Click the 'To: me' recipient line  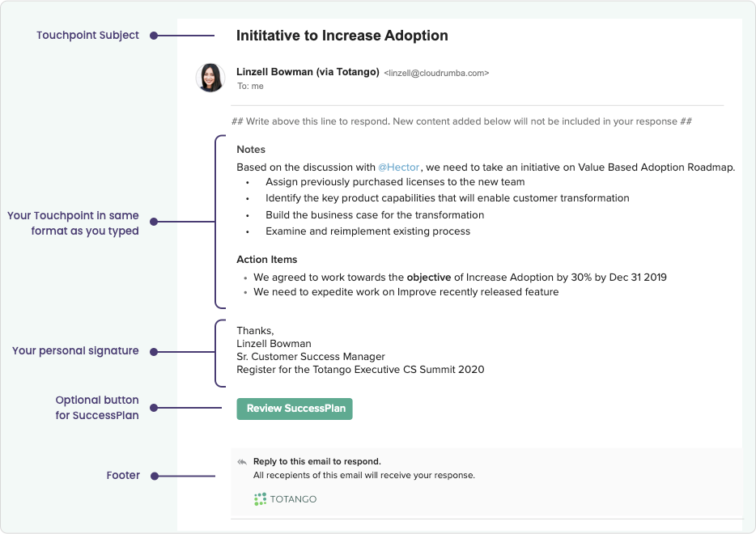click(250, 87)
